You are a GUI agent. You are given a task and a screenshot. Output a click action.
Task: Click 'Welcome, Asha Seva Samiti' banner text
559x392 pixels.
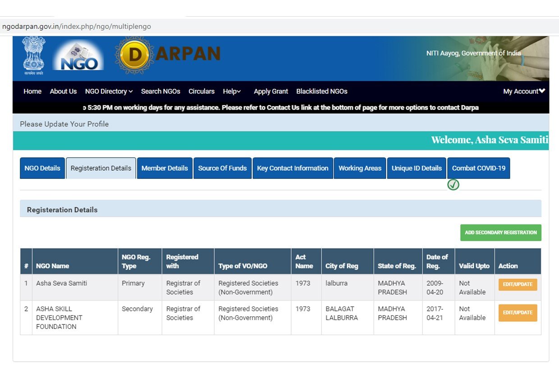(x=490, y=140)
